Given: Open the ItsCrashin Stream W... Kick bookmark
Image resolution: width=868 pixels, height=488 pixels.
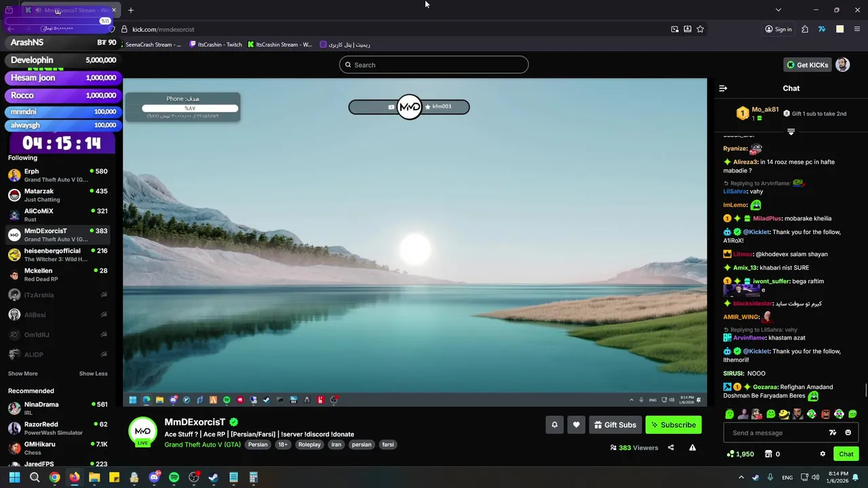Looking at the screenshot, I should [279, 45].
